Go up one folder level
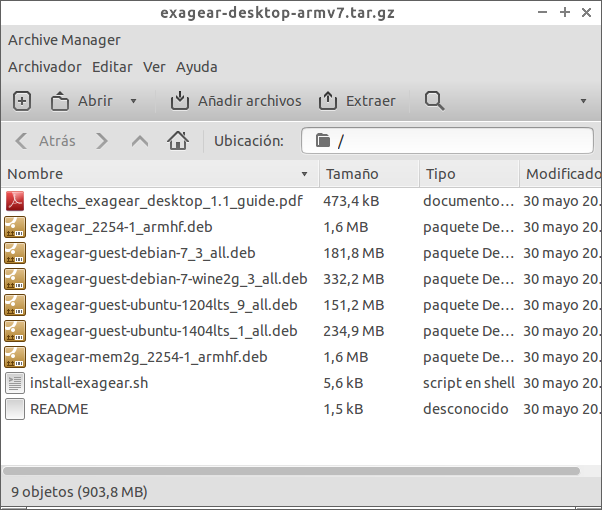 (x=140, y=141)
